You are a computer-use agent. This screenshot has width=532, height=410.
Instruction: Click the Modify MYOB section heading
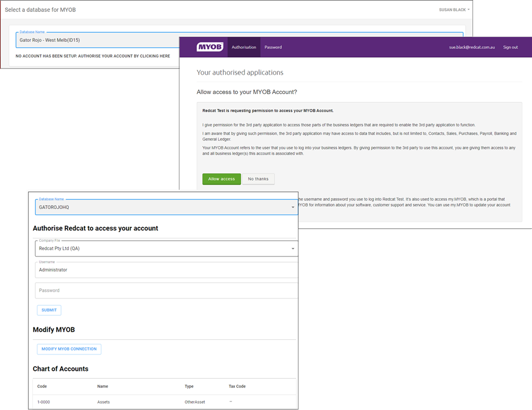pyautogui.click(x=54, y=330)
